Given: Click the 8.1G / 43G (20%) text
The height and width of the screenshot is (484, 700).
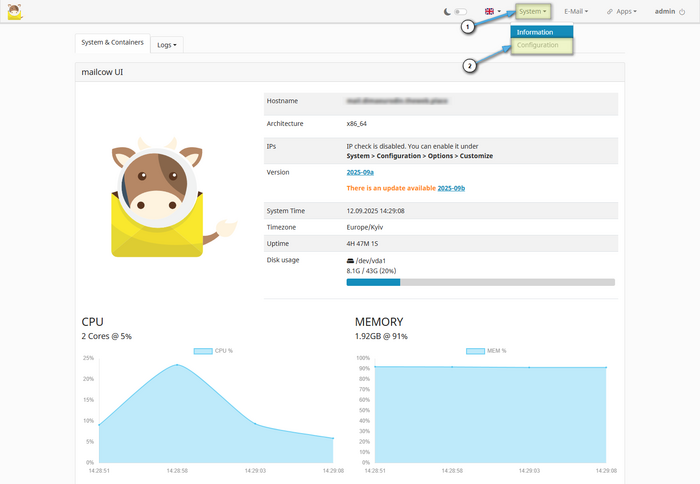Looking at the screenshot, I should click(371, 271).
